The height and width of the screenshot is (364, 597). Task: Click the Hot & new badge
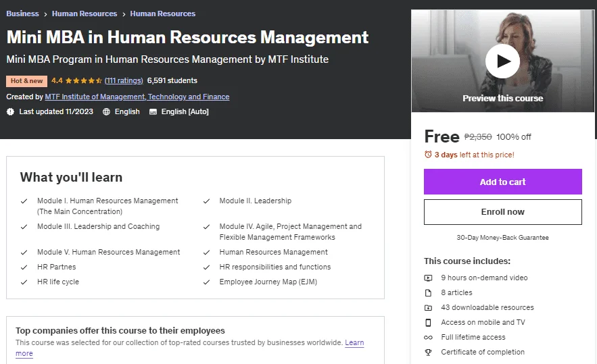26,81
